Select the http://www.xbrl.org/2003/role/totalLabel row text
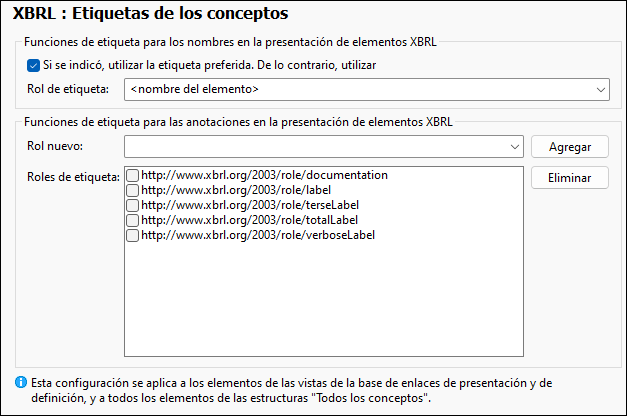This screenshot has width=627, height=416. coord(250,220)
